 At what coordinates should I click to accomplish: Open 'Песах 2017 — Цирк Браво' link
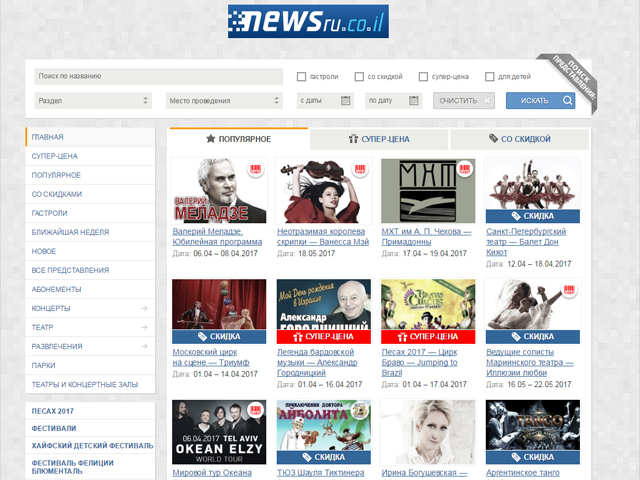pos(420,362)
